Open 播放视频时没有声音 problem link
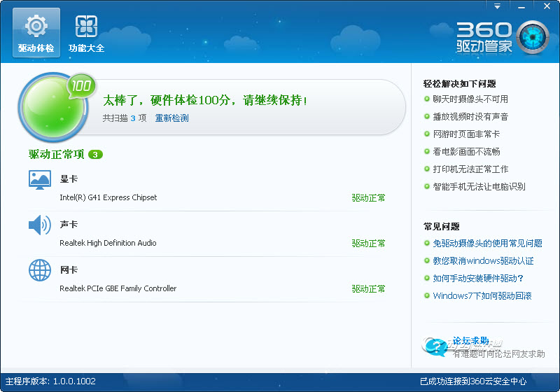560x392 pixels. click(x=470, y=117)
